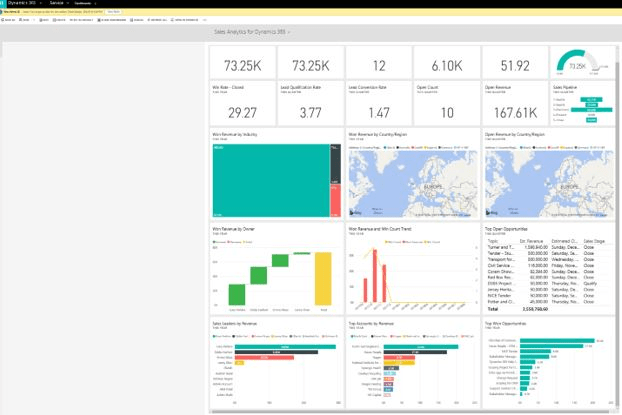Click the Top Won Opportunities chart title
The width and height of the screenshot is (622, 415).
(x=505, y=324)
